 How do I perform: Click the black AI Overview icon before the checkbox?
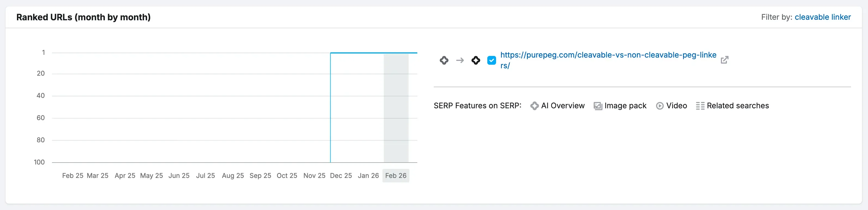click(x=476, y=60)
